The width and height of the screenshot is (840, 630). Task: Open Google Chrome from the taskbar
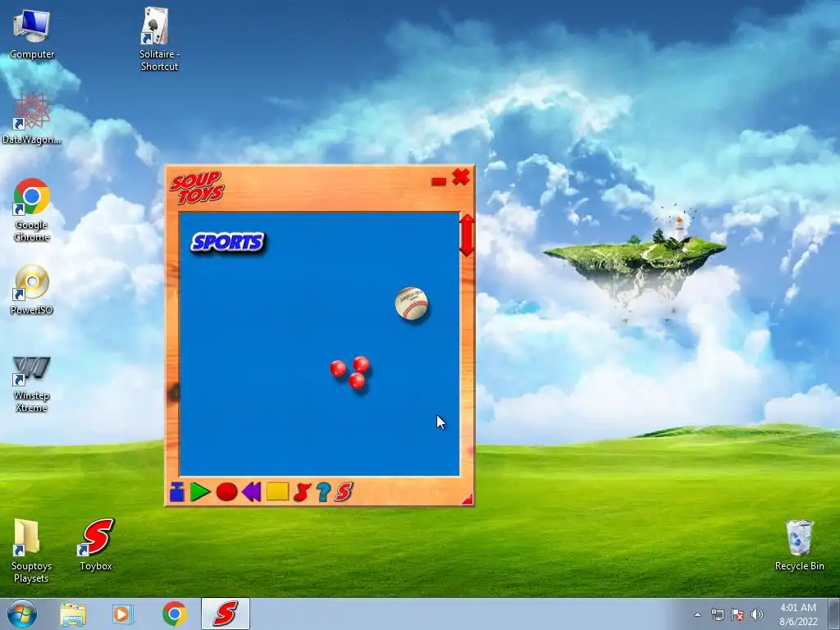coord(175,614)
